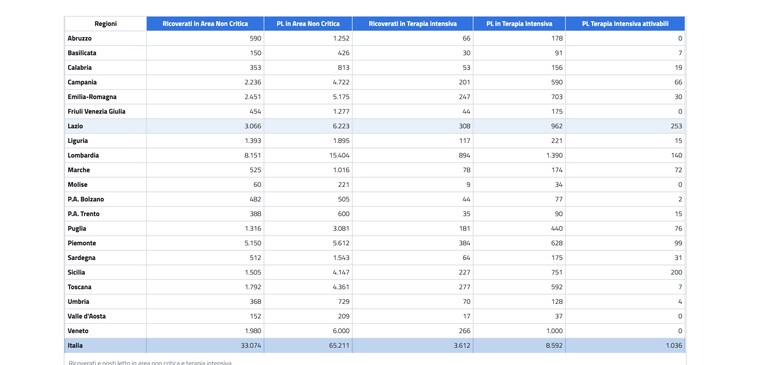Viewport: 767px width, 365px height.
Task: Click Puglia value 3.081
Action: click(x=341, y=228)
